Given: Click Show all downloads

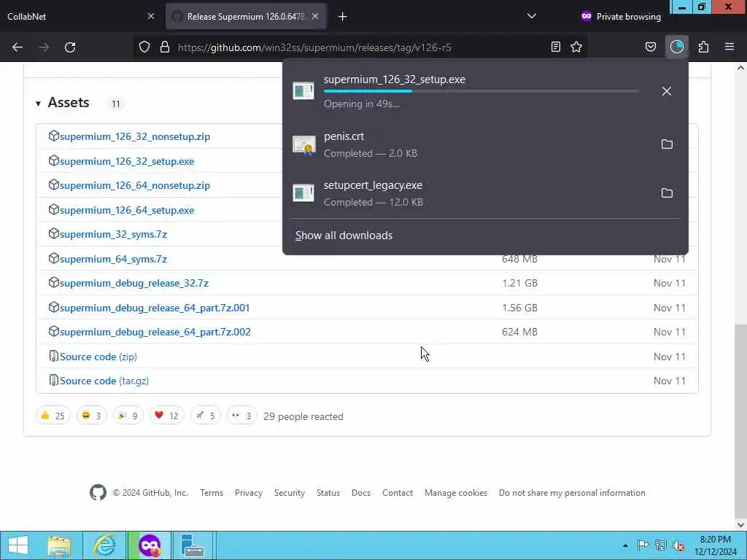Looking at the screenshot, I should (x=344, y=236).
